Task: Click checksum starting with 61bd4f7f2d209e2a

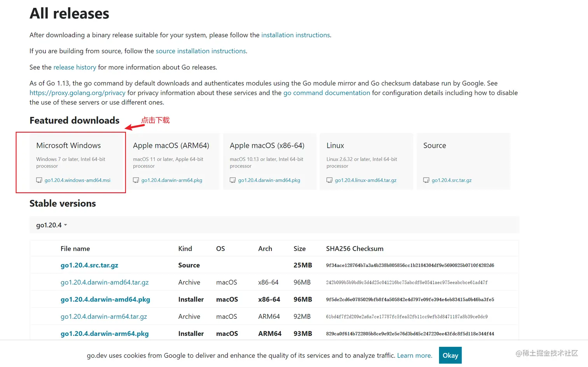Action: pos(407,316)
